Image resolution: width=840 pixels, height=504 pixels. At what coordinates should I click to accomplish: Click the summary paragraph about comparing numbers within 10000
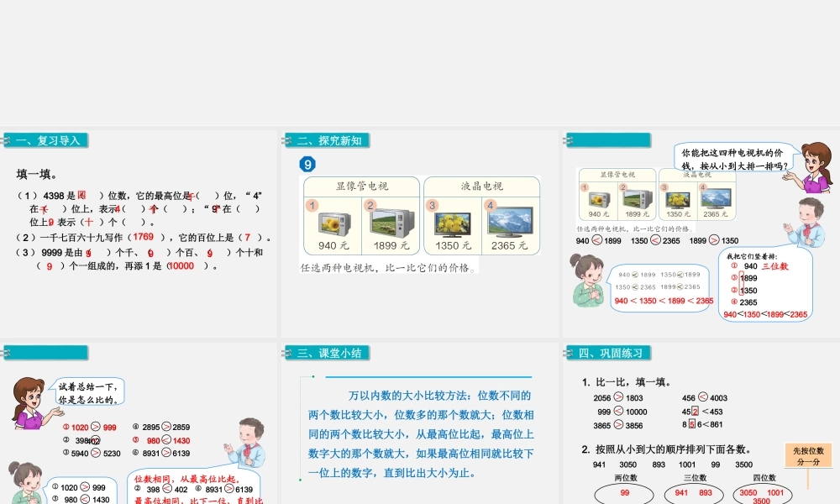pos(420,433)
